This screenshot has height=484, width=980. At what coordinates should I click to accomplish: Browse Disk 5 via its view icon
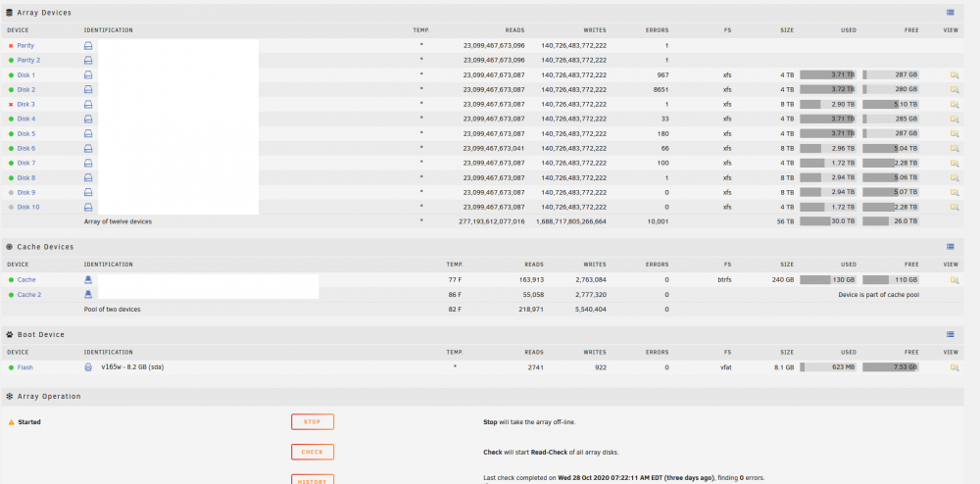(x=955, y=133)
